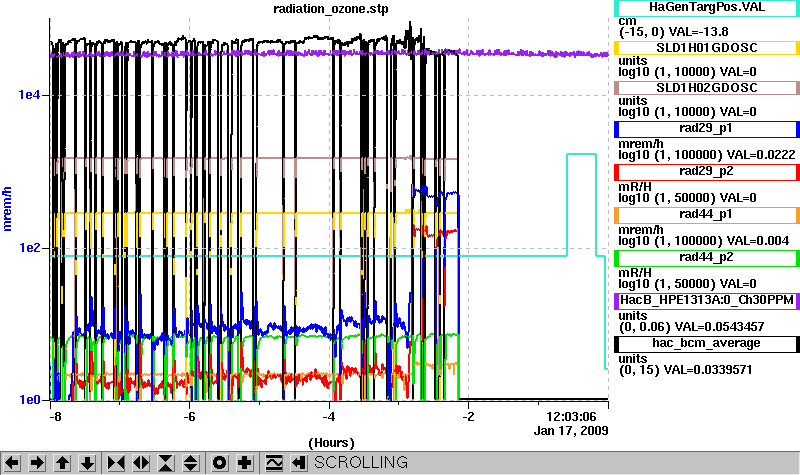
Task: Click the -2 hours x-axis label
Action: tap(468, 416)
